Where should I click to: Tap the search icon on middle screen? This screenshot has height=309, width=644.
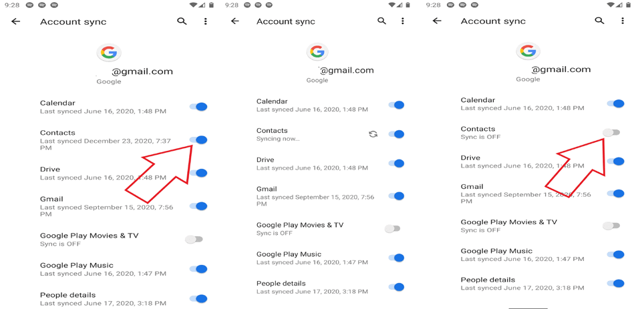[x=381, y=21]
